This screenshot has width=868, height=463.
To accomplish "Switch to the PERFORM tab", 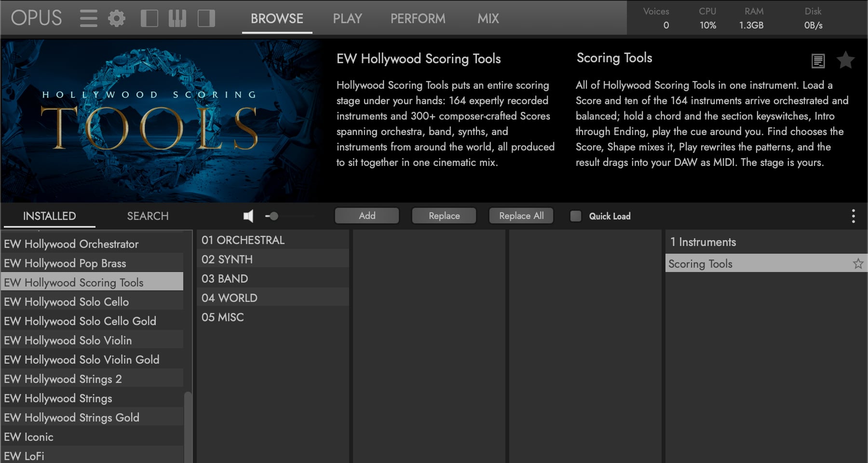I will tap(418, 18).
